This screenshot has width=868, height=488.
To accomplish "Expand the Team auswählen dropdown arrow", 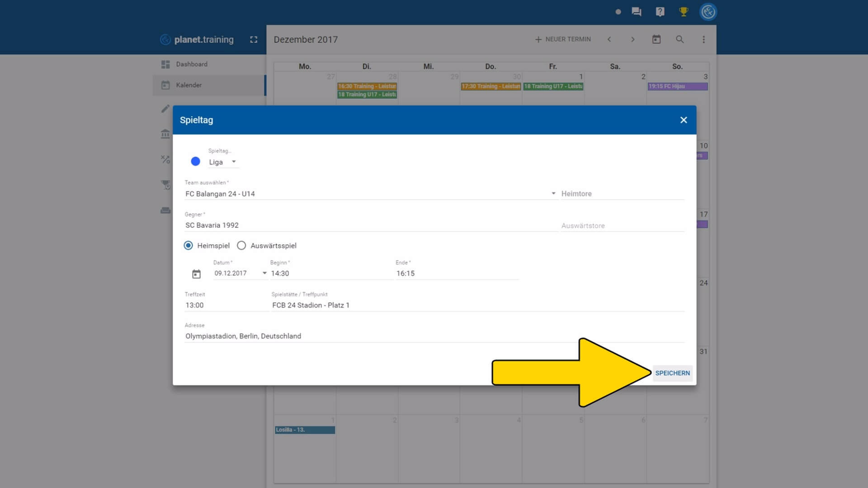I will 553,193.
